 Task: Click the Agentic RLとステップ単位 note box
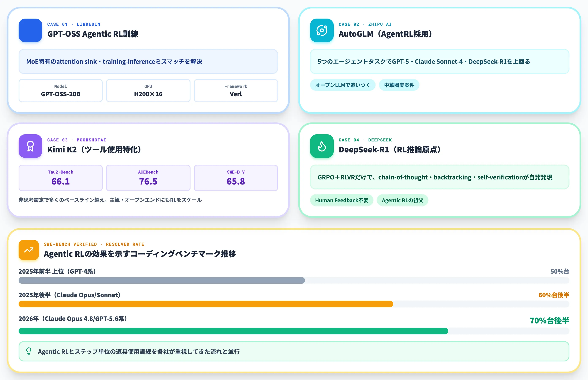click(294, 351)
